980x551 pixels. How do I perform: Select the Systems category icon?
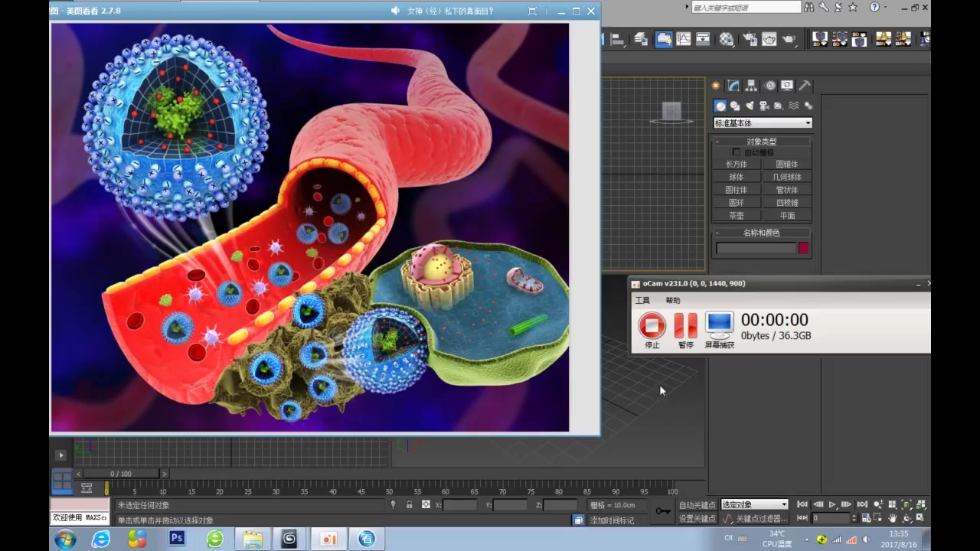[808, 106]
